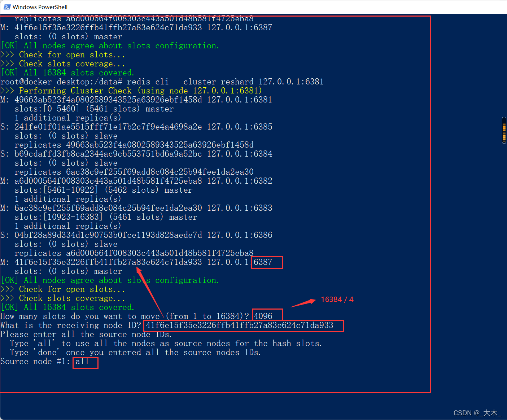This screenshot has width=507, height=420.
Task: Click the Windows PowerShell title bar icon
Action: (x=7, y=7)
